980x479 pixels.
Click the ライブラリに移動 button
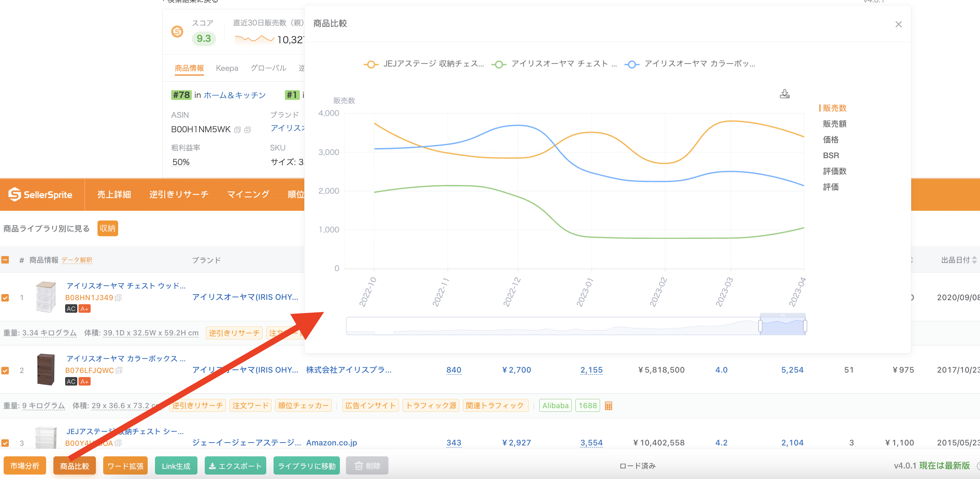pos(307,466)
